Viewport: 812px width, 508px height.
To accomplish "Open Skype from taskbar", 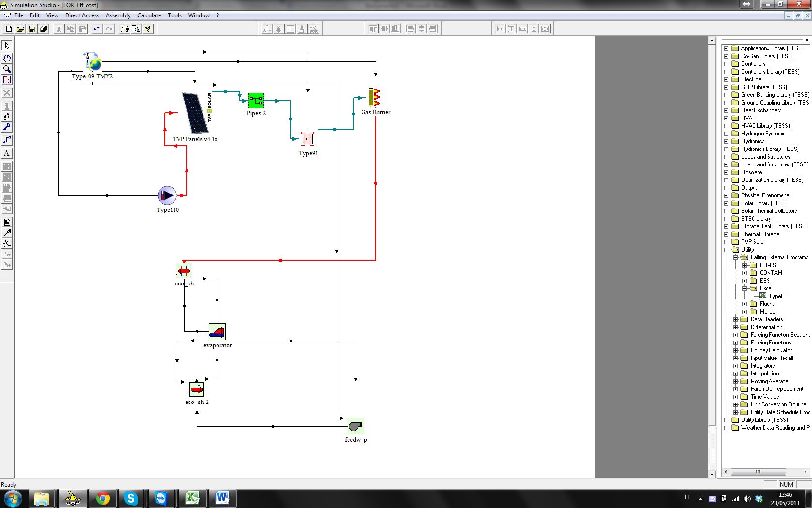I will pos(131,498).
